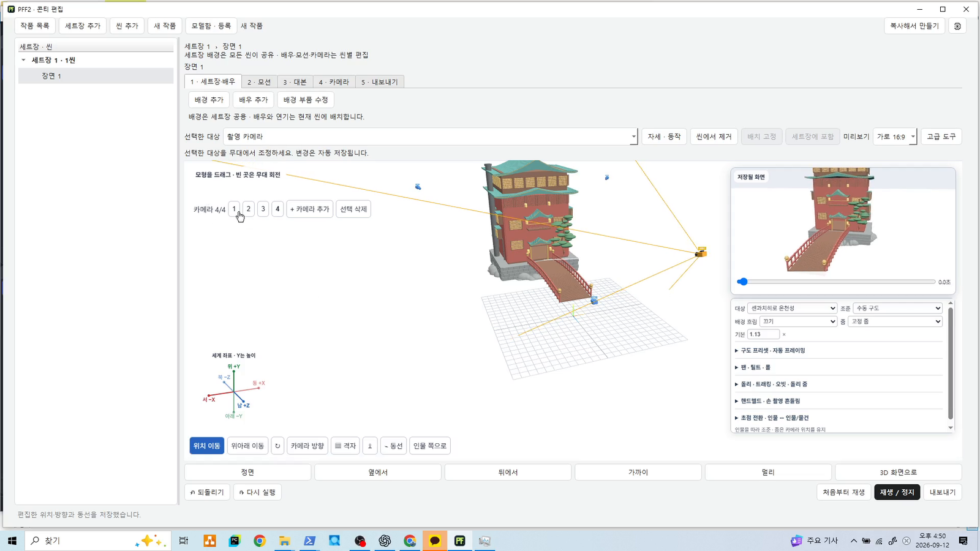The image size is (980, 551).
Task: Switch to the 5 · 내보내기 tab
Action: point(380,82)
